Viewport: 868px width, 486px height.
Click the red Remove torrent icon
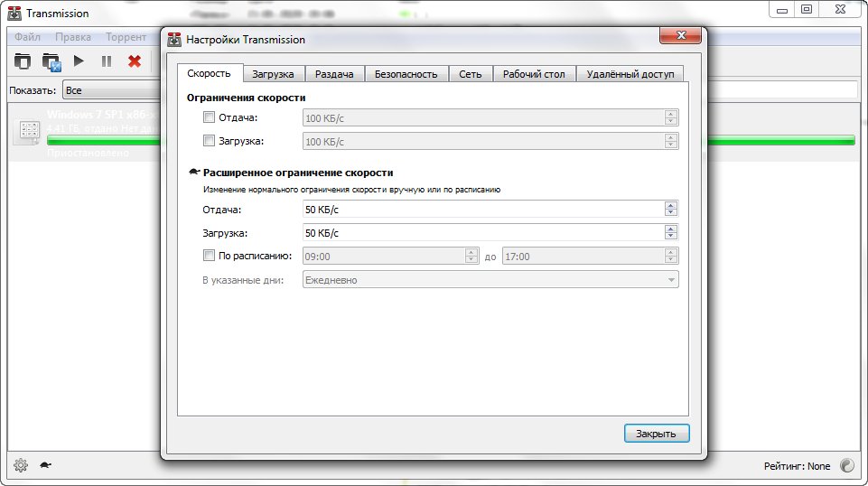pos(135,61)
